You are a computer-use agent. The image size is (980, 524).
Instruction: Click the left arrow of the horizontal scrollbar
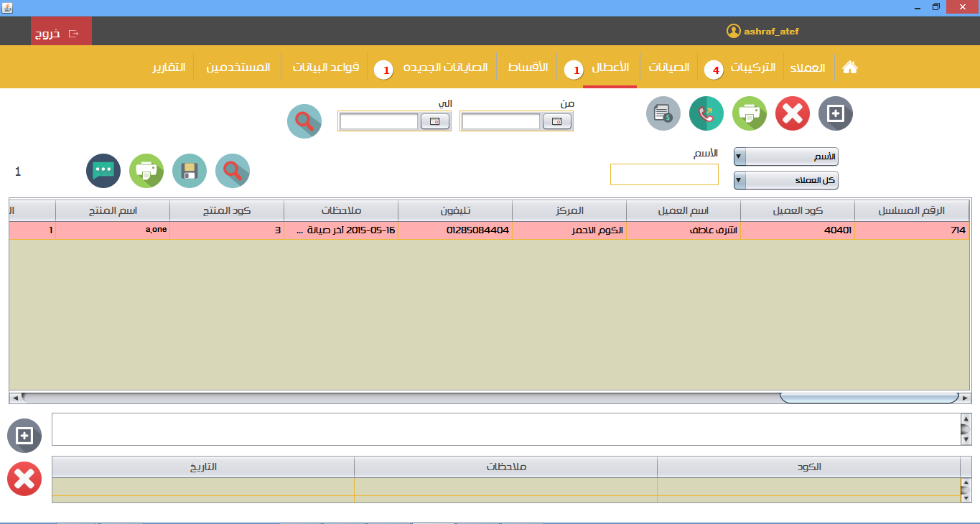[14, 397]
